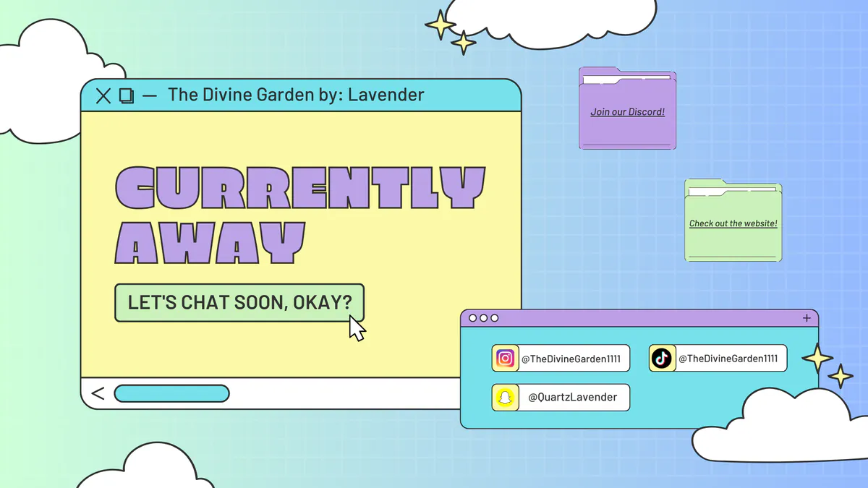Image resolution: width=868 pixels, height=488 pixels.
Task: Click the AWAY heading text
Action: (x=208, y=241)
